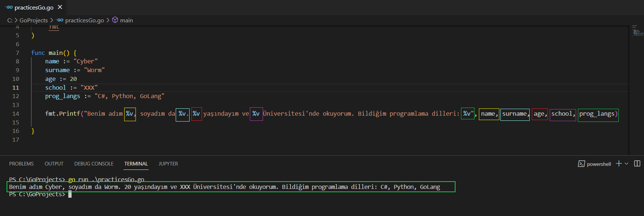Click the purple cube icon beside main
Screen dimensions: 644x216
click(x=115, y=20)
